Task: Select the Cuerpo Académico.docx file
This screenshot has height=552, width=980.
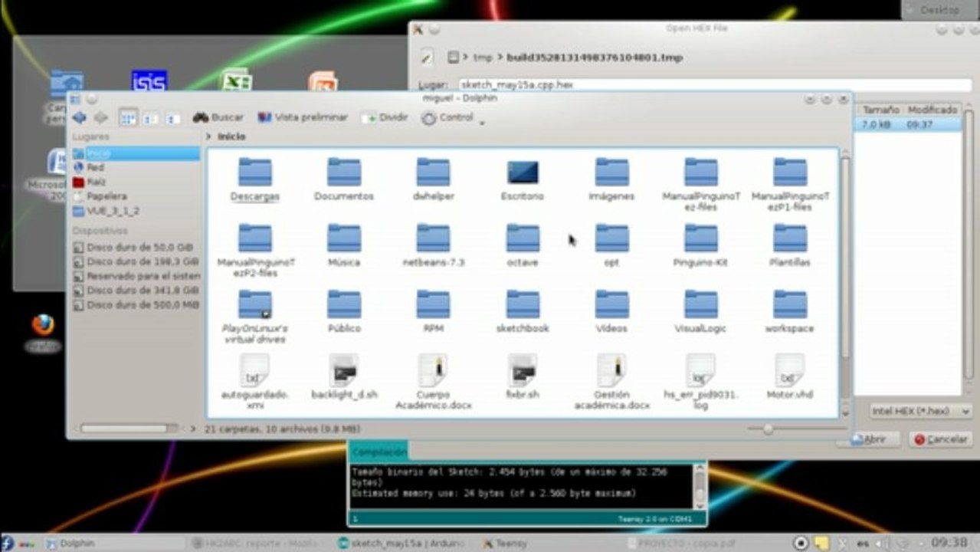Action: [x=433, y=382]
